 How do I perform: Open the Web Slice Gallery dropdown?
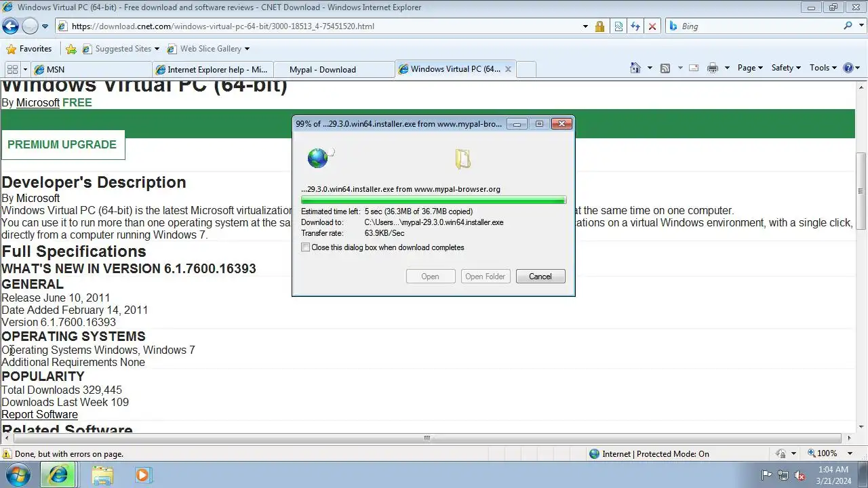coord(208,49)
